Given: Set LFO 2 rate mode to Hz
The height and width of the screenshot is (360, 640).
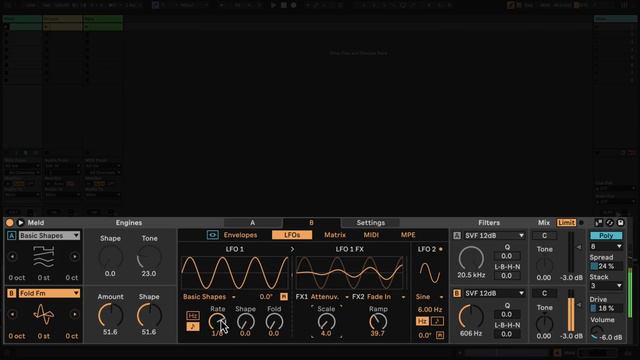Looking at the screenshot, I should point(422,321).
